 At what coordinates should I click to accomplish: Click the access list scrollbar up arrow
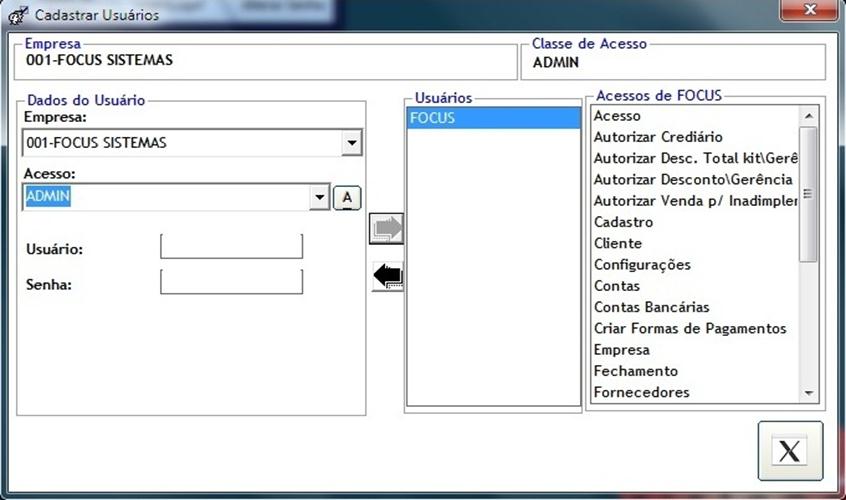point(808,116)
